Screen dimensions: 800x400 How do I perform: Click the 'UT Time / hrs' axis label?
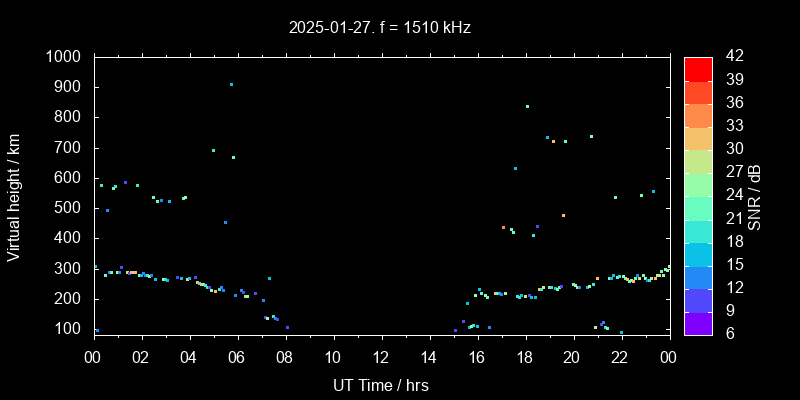[380, 384]
